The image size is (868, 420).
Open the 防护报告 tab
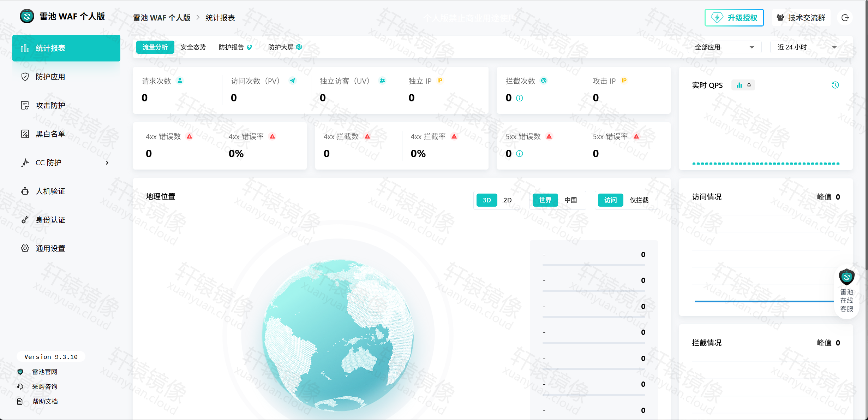(235, 47)
